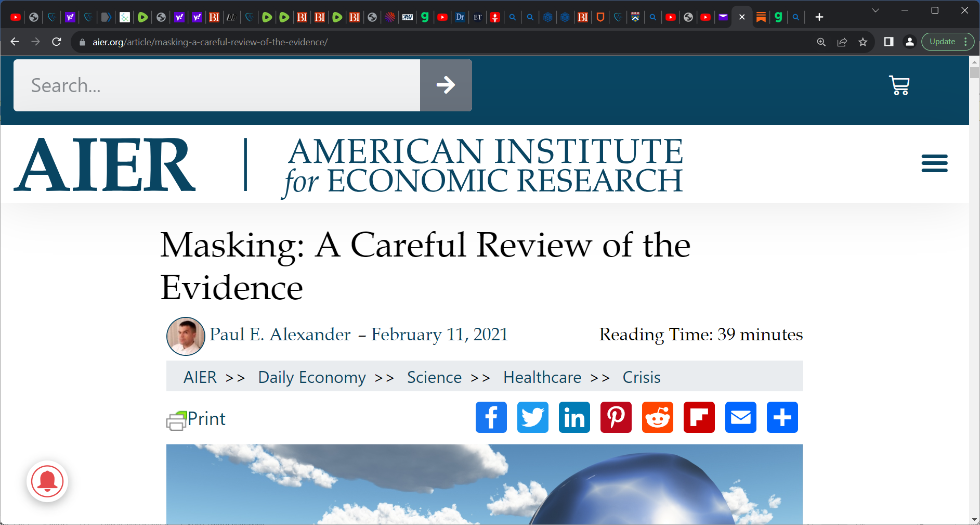
Task: Share article on Twitter
Action: [x=533, y=417]
